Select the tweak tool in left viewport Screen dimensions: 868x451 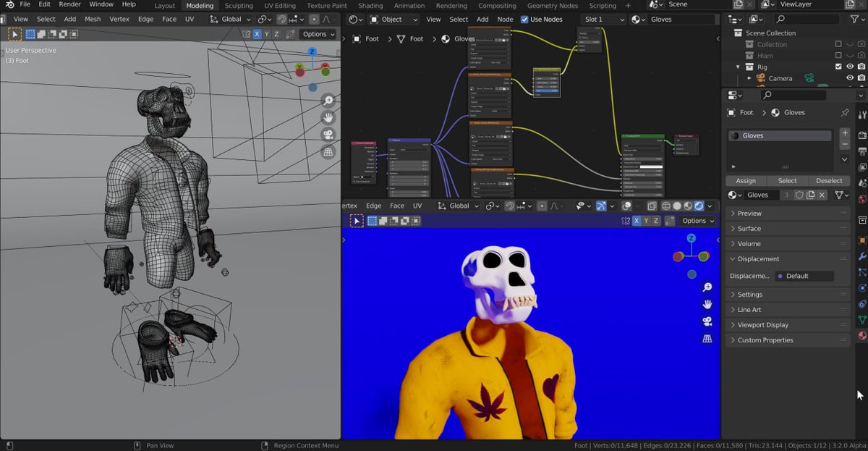click(14, 34)
